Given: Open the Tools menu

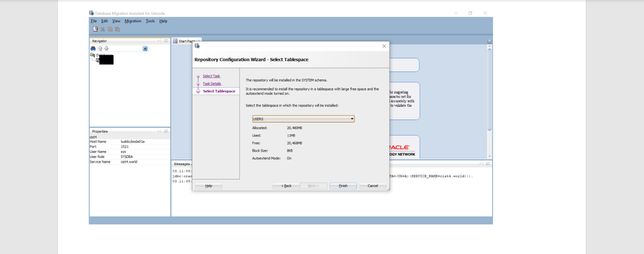Looking at the screenshot, I should tap(150, 21).
